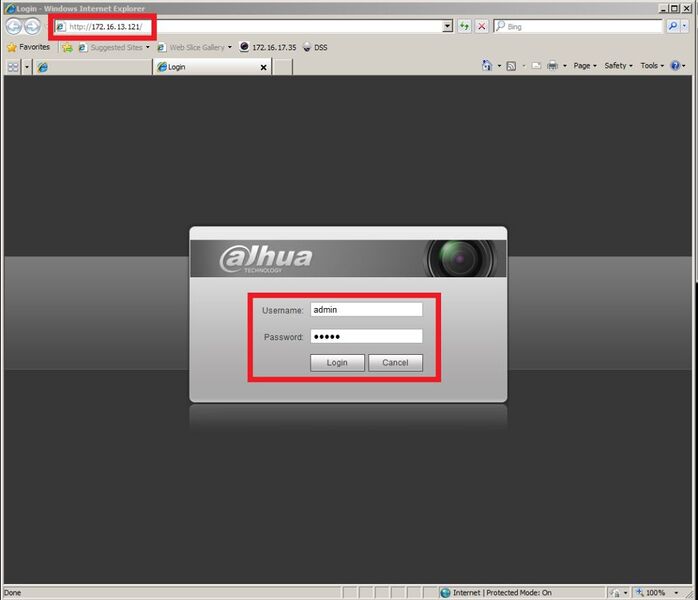Open a new tab button
This screenshot has width=698, height=600.
[x=282, y=67]
